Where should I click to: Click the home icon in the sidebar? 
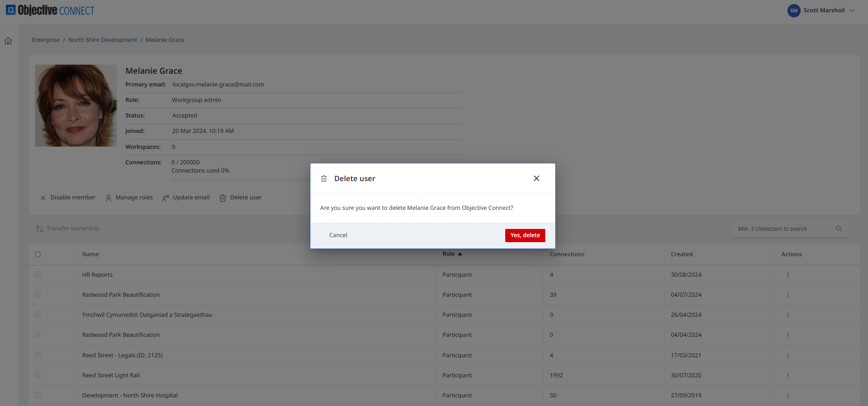pos(8,41)
